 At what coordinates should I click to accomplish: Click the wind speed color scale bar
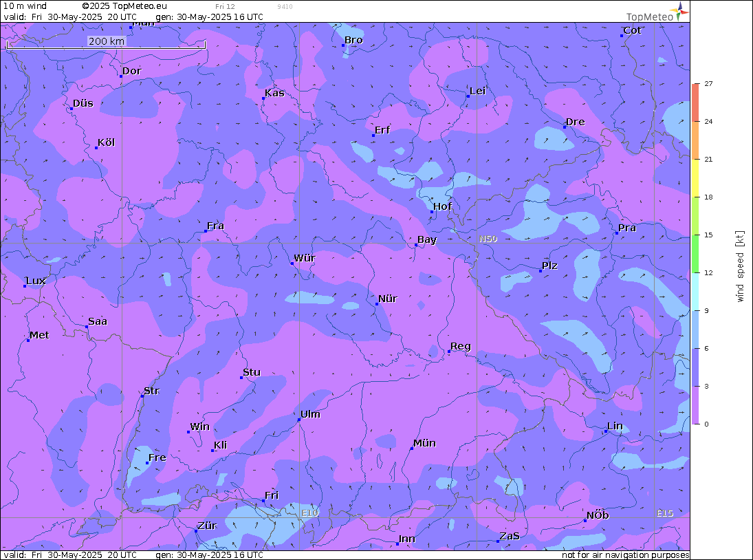point(695,254)
